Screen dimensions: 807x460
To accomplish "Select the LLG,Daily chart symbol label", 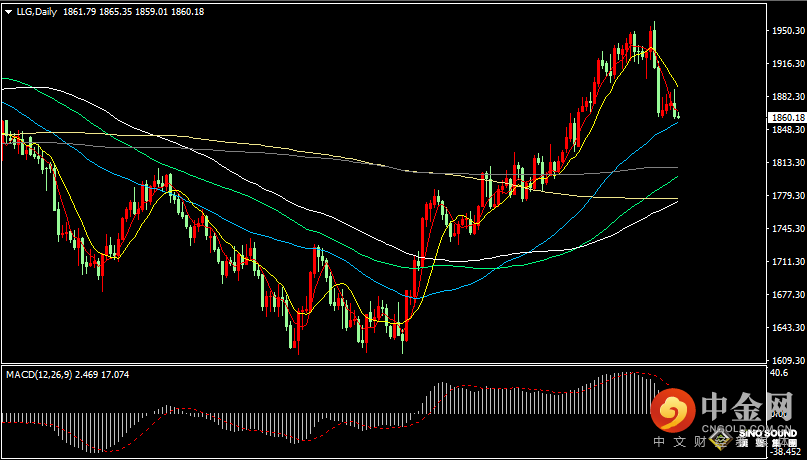I will (x=38, y=11).
